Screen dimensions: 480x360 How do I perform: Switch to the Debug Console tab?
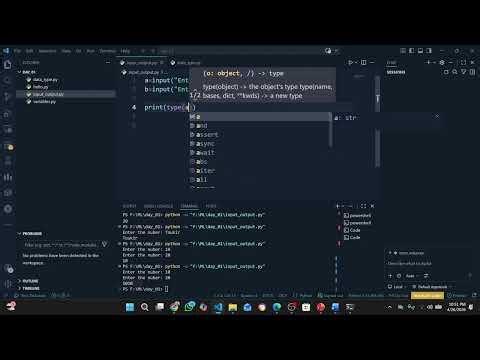158,206
